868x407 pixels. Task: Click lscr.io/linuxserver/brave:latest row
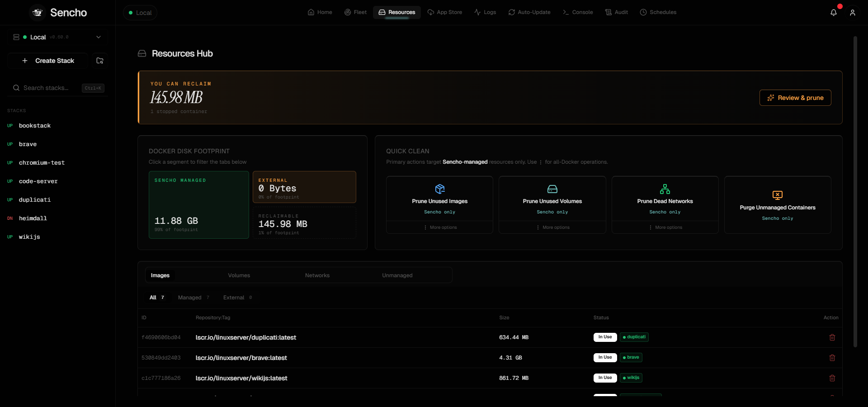click(x=490, y=358)
